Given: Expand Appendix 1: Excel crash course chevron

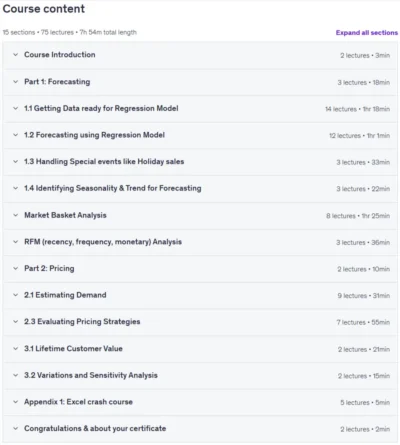Looking at the screenshot, I should (x=15, y=402).
